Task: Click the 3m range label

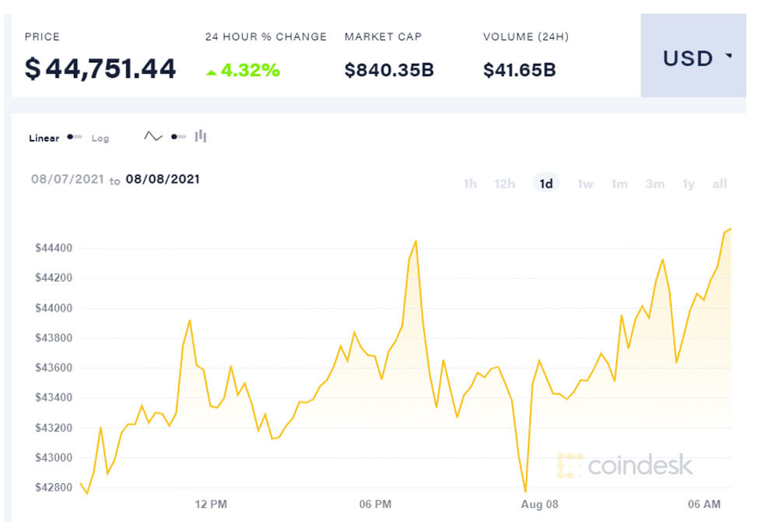Action: (655, 184)
